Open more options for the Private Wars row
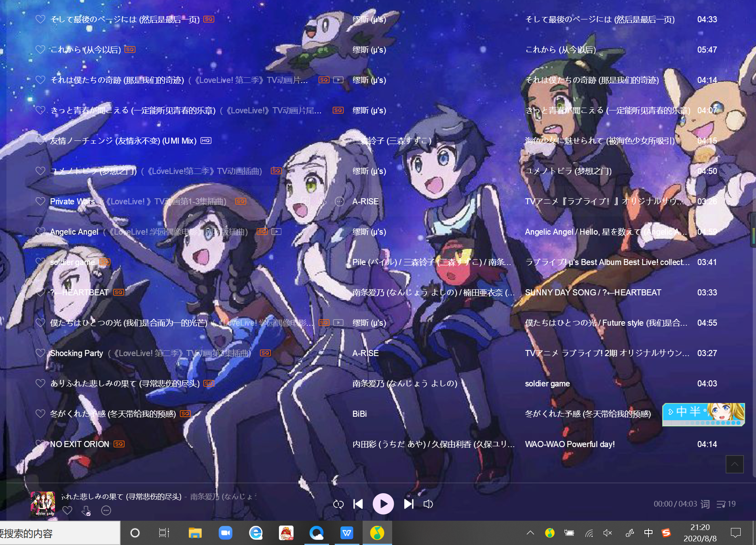Image resolution: width=756 pixels, height=545 pixels. [x=340, y=201]
